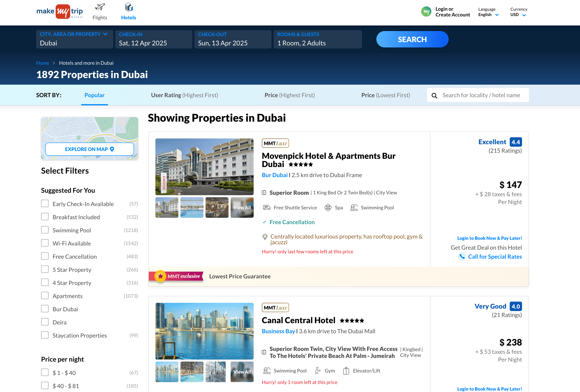Click the Gym amenity icon
Viewport: 580px width, 392px height.
click(x=318, y=371)
